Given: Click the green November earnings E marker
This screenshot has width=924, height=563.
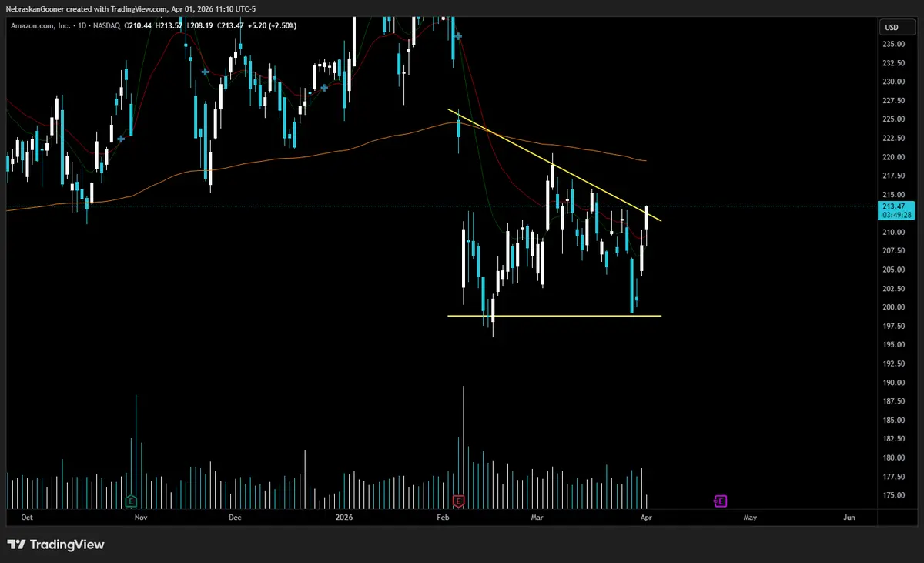Looking at the screenshot, I should click(132, 501).
